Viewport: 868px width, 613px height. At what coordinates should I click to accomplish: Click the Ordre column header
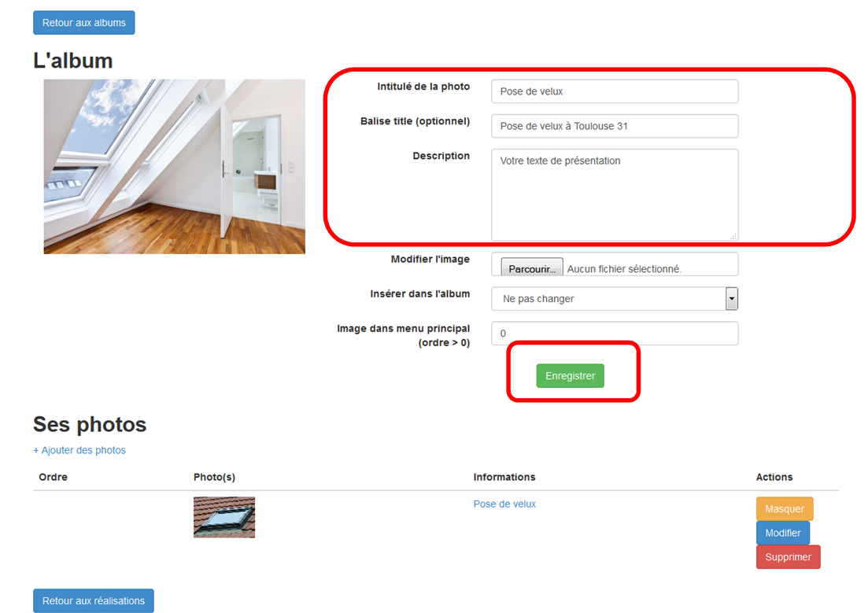(x=54, y=478)
